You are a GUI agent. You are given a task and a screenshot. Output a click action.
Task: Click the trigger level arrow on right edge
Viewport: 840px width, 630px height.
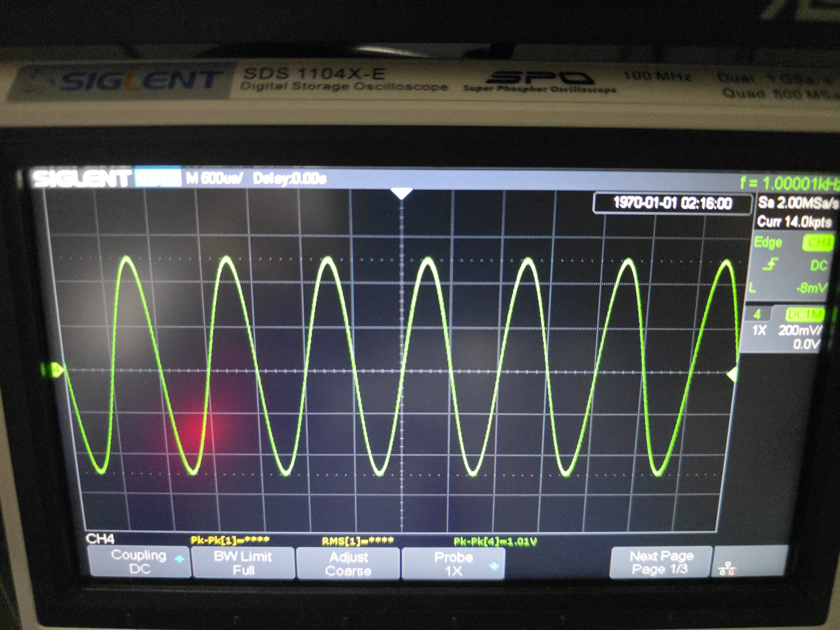732,373
